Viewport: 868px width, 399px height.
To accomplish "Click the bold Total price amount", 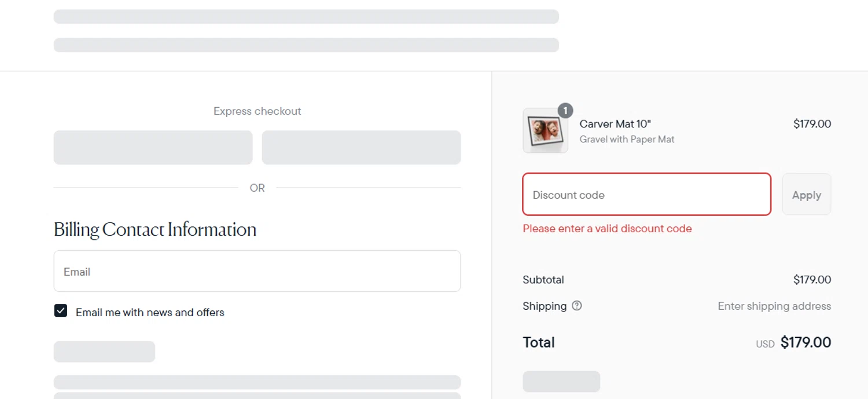I will point(806,342).
